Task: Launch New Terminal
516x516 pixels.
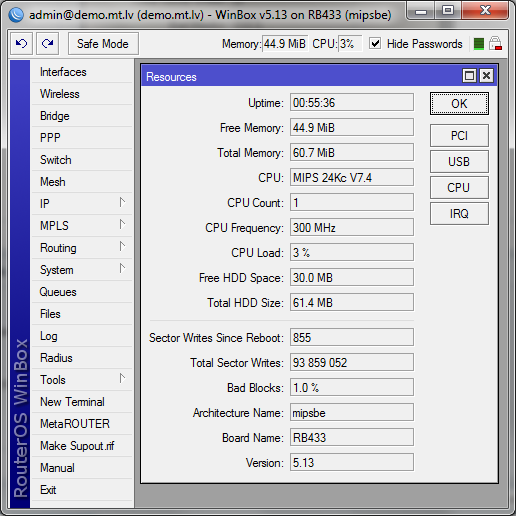Action: (82, 402)
